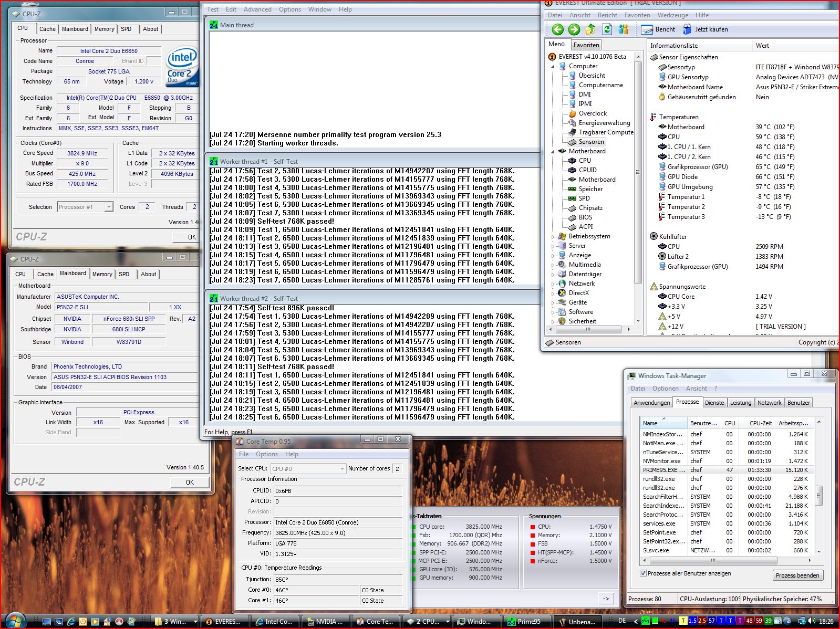The image size is (840, 629).
Task: Toggle Prozesse aller Benutzer anzeigen checkbox
Action: tap(644, 573)
